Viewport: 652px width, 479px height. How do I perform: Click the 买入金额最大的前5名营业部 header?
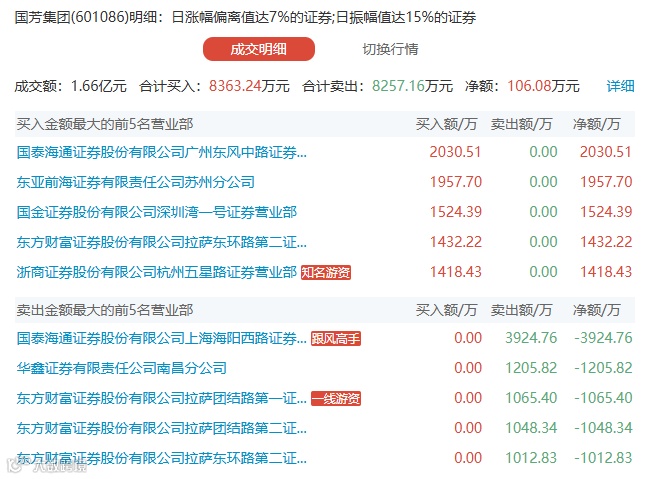[105, 124]
